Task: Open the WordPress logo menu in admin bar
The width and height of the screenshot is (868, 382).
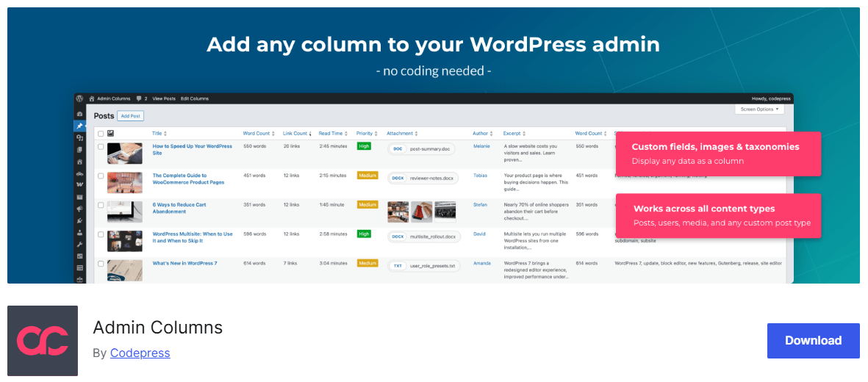Action: (x=79, y=98)
